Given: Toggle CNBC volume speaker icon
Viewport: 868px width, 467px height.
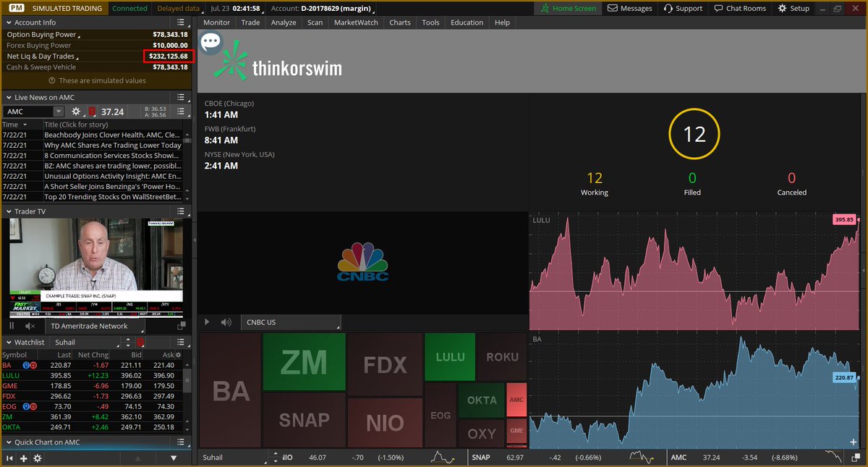Looking at the screenshot, I should pos(226,322).
